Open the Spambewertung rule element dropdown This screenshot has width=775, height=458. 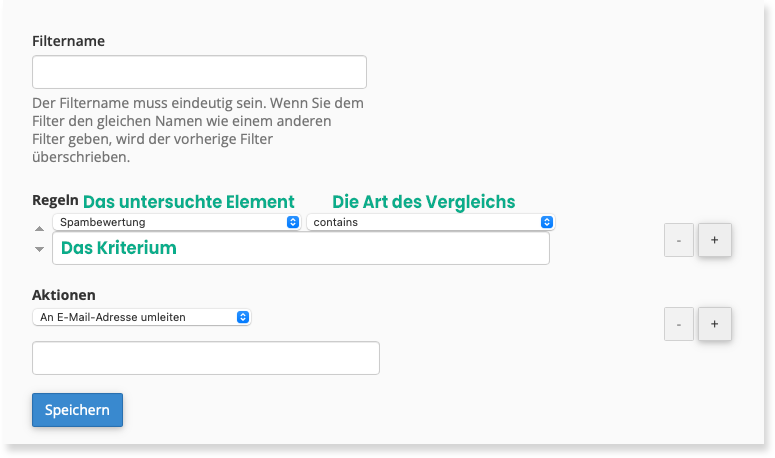point(178,222)
